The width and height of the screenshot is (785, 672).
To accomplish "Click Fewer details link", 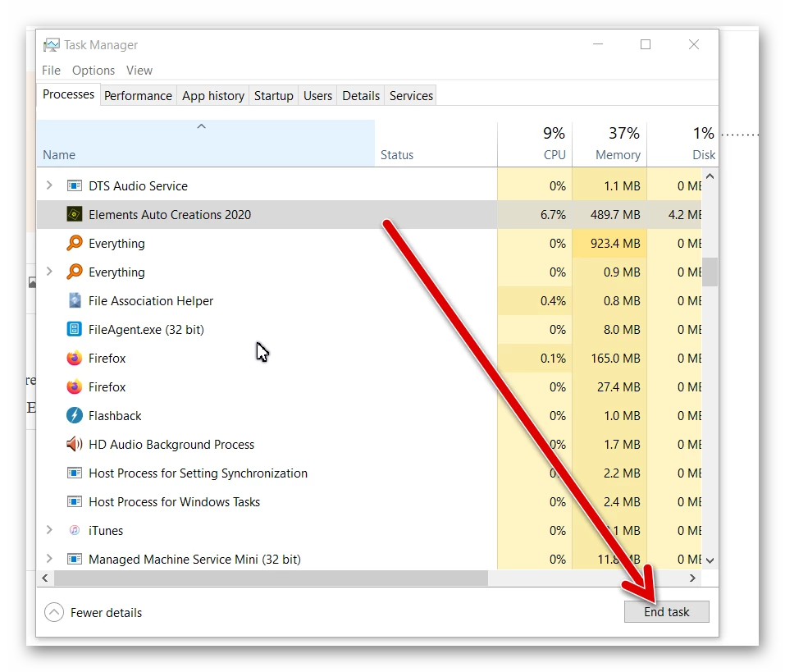I will point(106,612).
